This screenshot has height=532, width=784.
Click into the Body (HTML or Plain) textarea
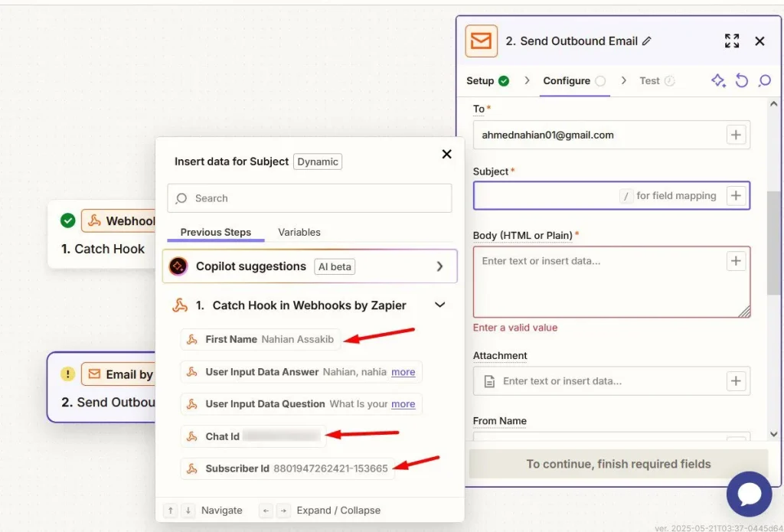click(612, 282)
